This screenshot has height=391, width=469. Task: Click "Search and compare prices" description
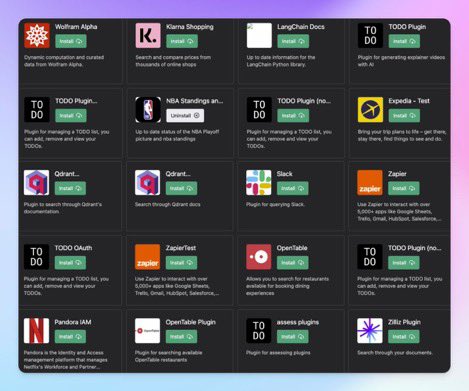pos(173,61)
